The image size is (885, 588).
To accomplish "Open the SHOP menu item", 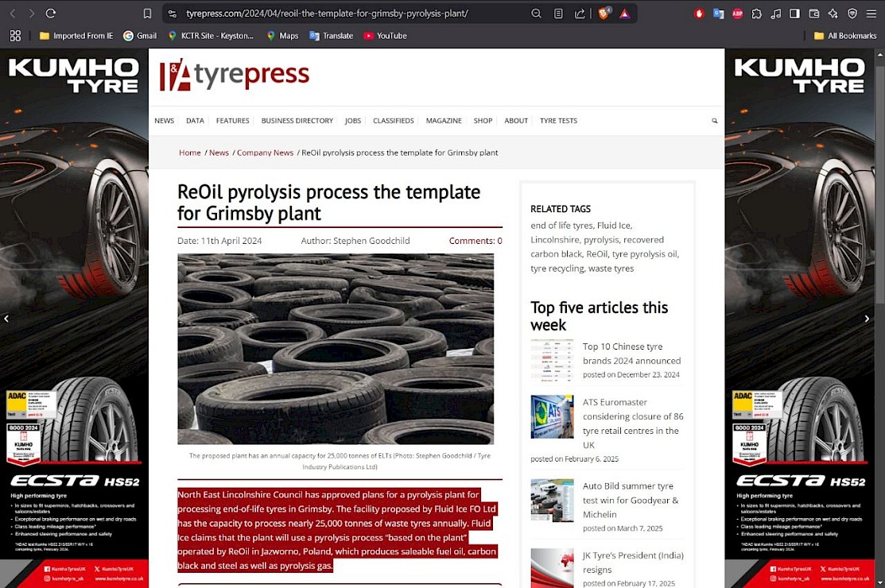I will pyautogui.click(x=483, y=121).
